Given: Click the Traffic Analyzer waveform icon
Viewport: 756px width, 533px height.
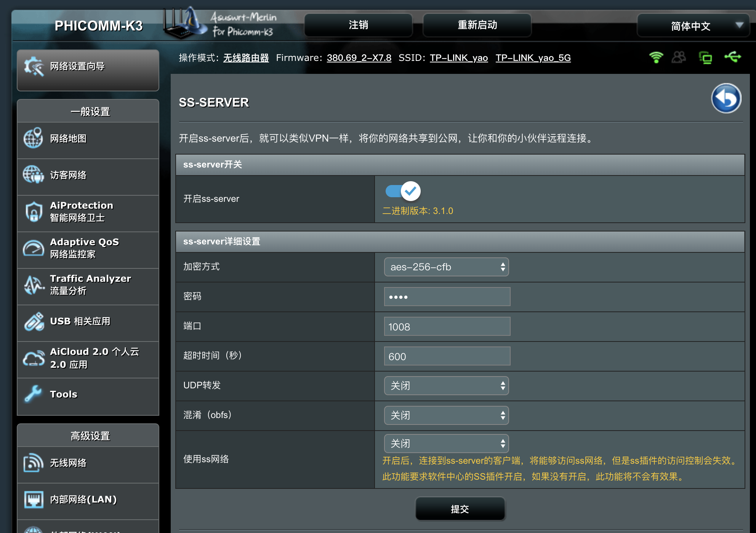Looking at the screenshot, I should point(34,284).
